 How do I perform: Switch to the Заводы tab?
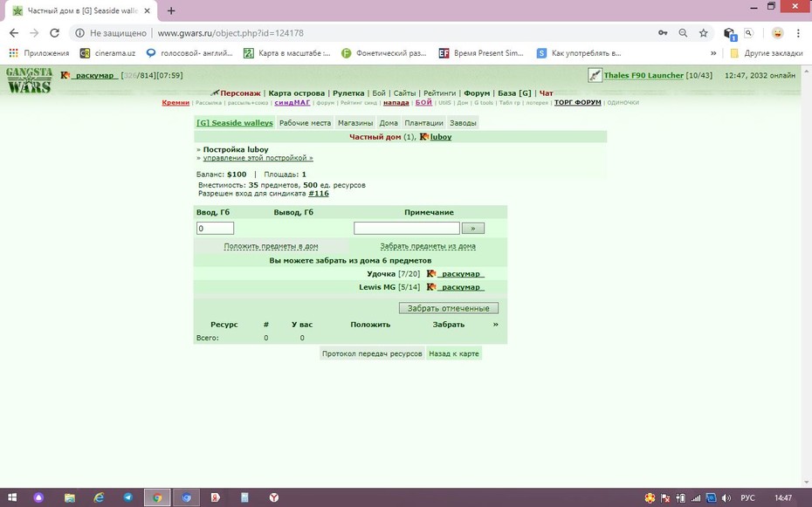[463, 123]
